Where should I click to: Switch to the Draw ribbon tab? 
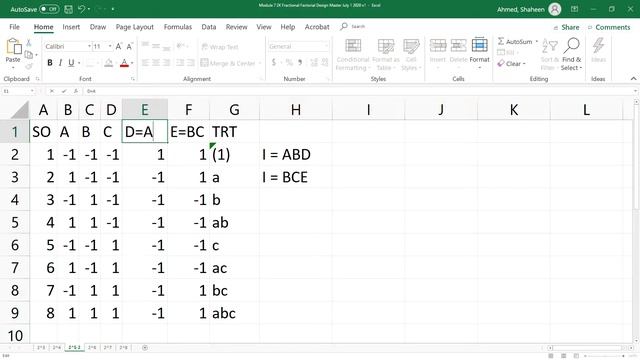point(98,27)
